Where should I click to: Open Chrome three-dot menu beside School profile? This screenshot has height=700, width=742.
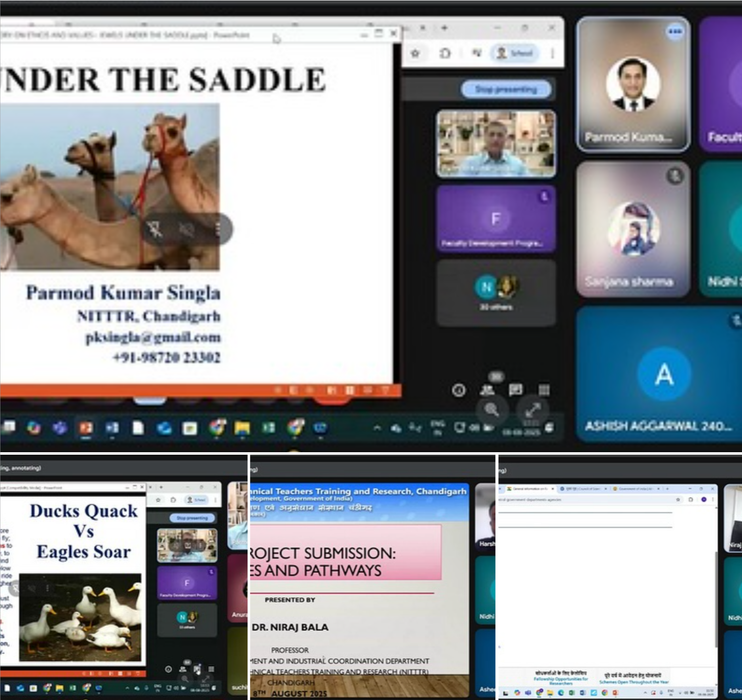553,53
